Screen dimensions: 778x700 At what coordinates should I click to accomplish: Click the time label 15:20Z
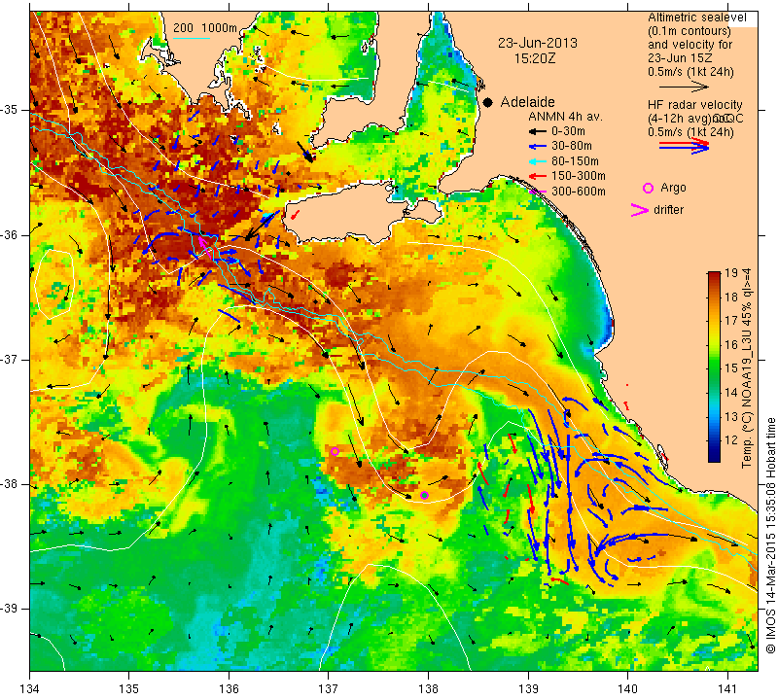pos(535,58)
